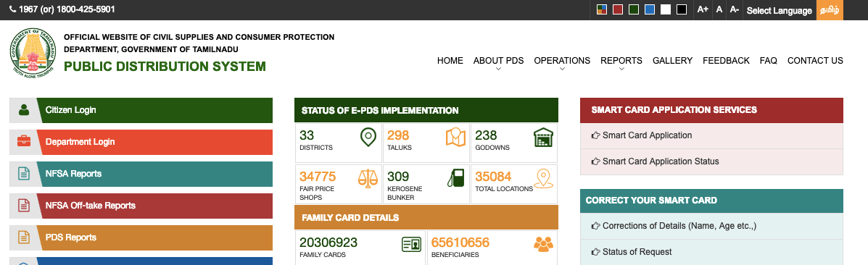Click the 309 kerosene bunker count
The image size is (868, 265).
click(x=398, y=177)
